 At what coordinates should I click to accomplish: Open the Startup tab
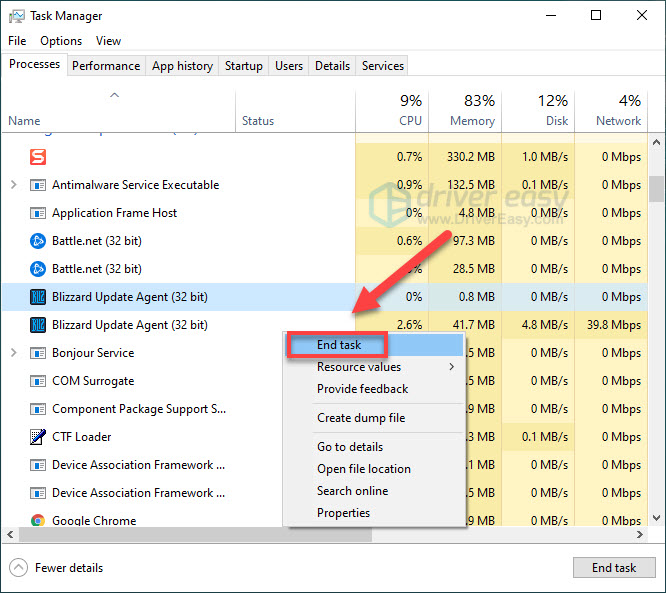243,66
